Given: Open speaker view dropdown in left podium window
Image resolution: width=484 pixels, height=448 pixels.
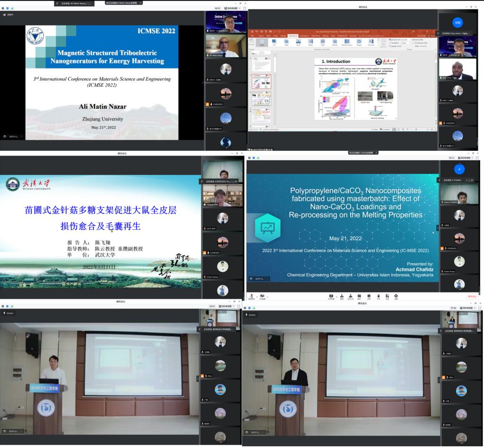Looking at the screenshot, I should 227,306.
